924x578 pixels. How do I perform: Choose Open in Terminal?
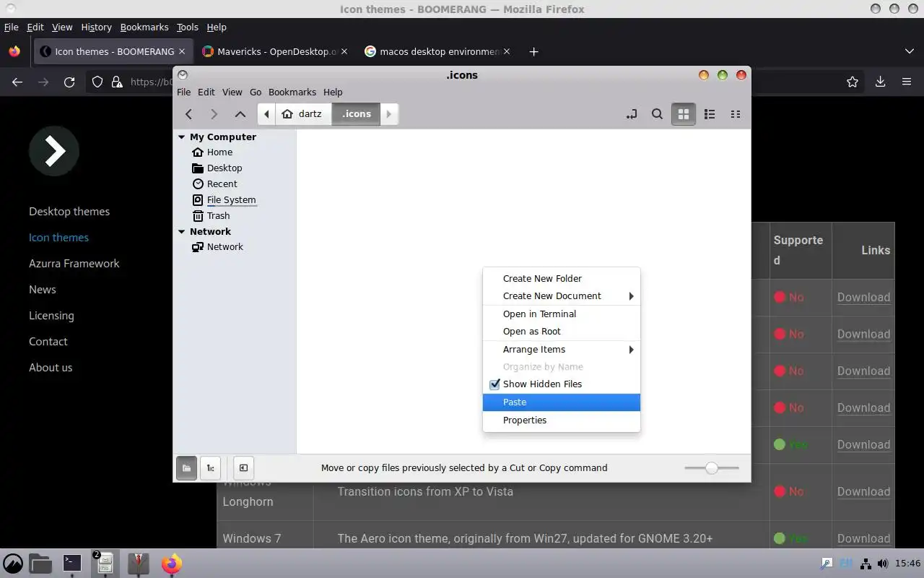point(562,314)
